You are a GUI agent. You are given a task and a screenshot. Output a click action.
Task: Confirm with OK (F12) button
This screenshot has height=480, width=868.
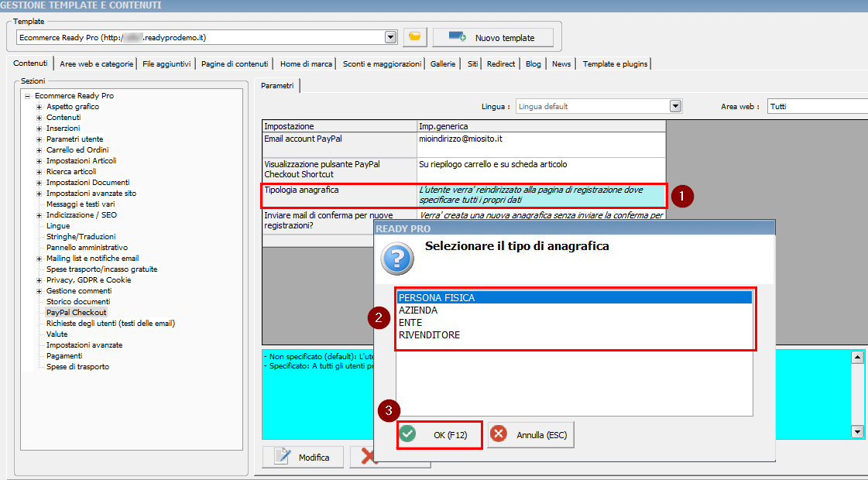point(440,434)
